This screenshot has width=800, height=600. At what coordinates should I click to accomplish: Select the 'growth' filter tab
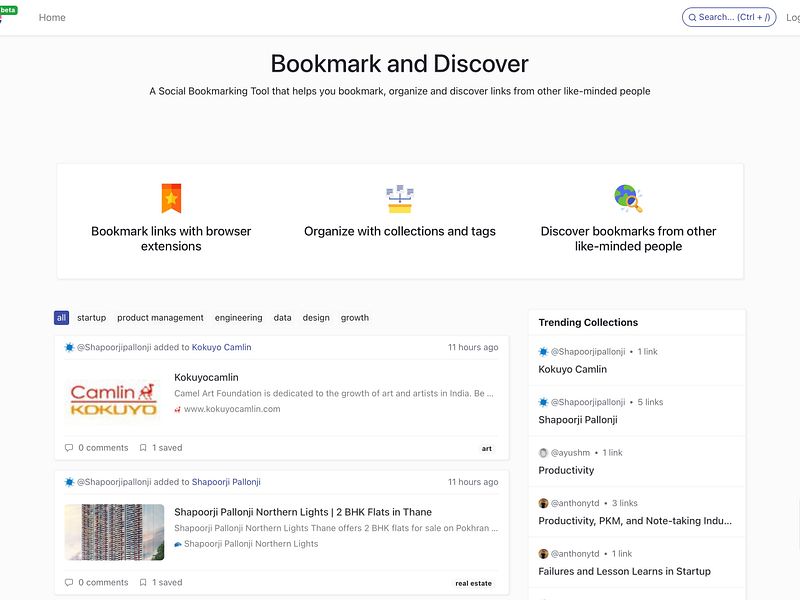coord(355,318)
